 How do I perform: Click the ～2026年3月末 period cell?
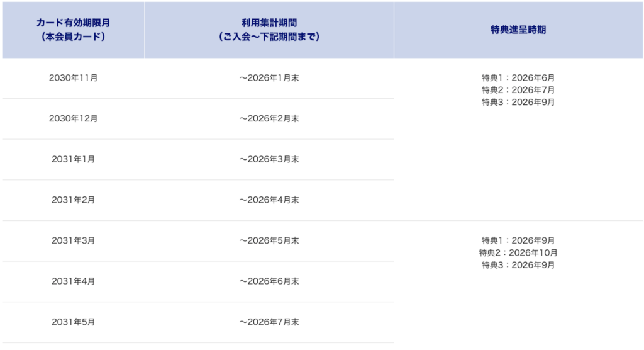coord(269,159)
